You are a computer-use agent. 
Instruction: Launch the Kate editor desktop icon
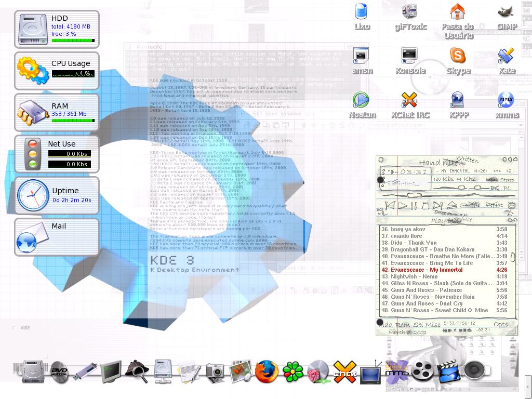pyautogui.click(x=507, y=61)
